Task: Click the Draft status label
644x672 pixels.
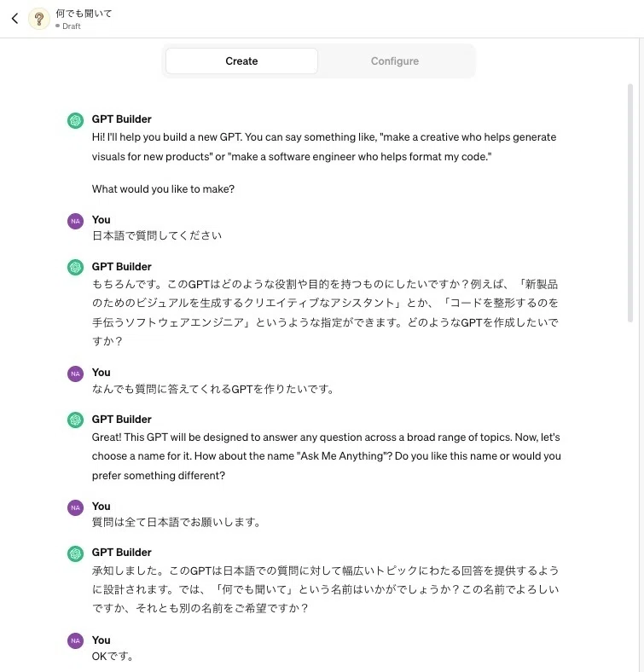Action: coord(68,26)
